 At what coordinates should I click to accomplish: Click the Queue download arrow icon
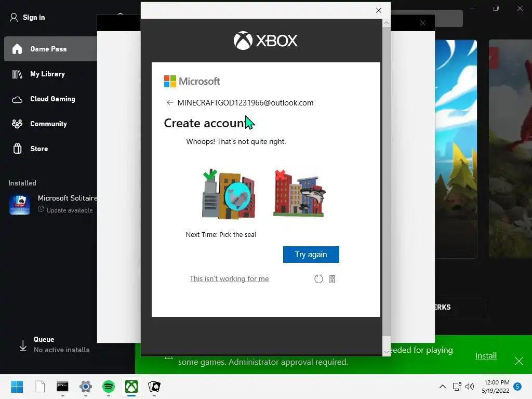tap(23, 345)
